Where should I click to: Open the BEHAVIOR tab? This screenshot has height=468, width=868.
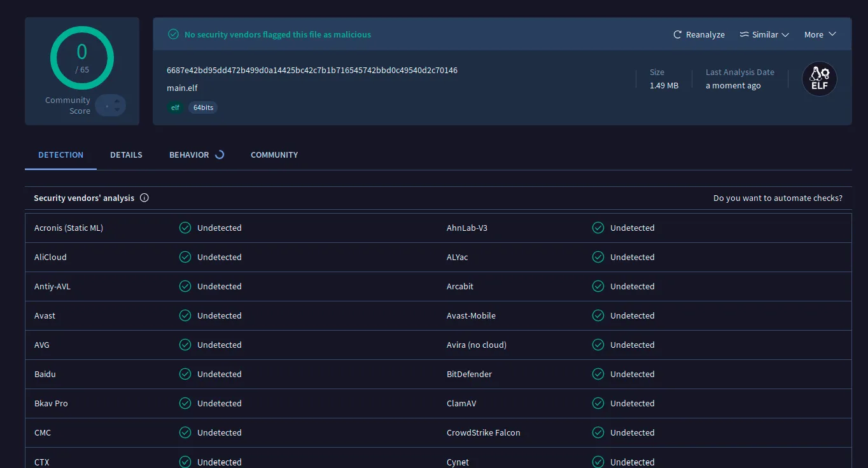(189, 155)
